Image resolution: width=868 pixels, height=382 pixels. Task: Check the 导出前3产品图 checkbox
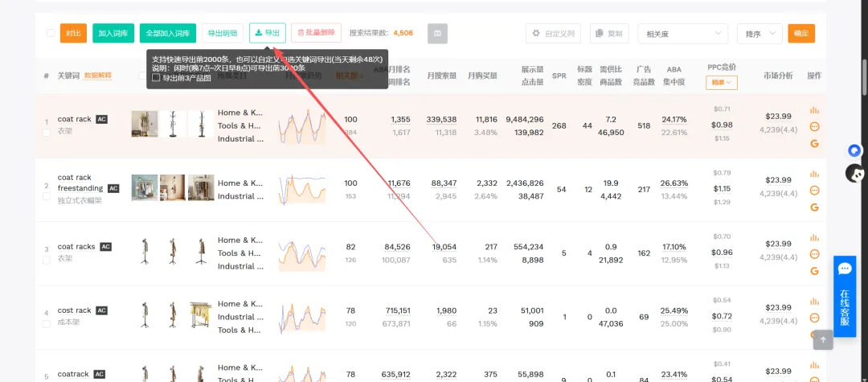click(x=156, y=78)
